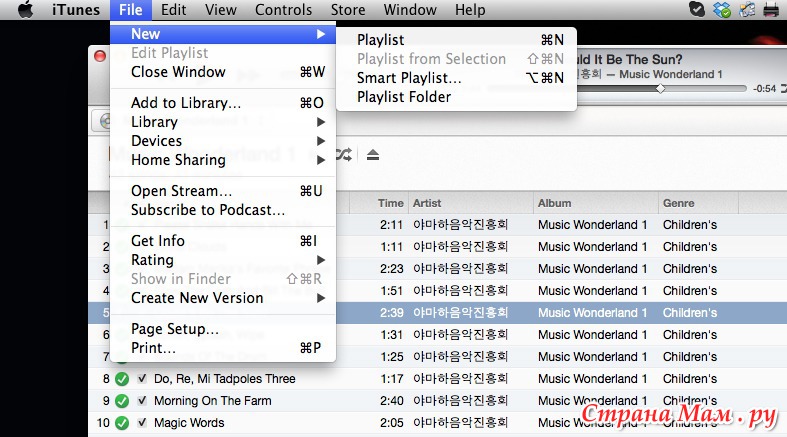
Task: Open the Window menu
Action: [410, 10]
